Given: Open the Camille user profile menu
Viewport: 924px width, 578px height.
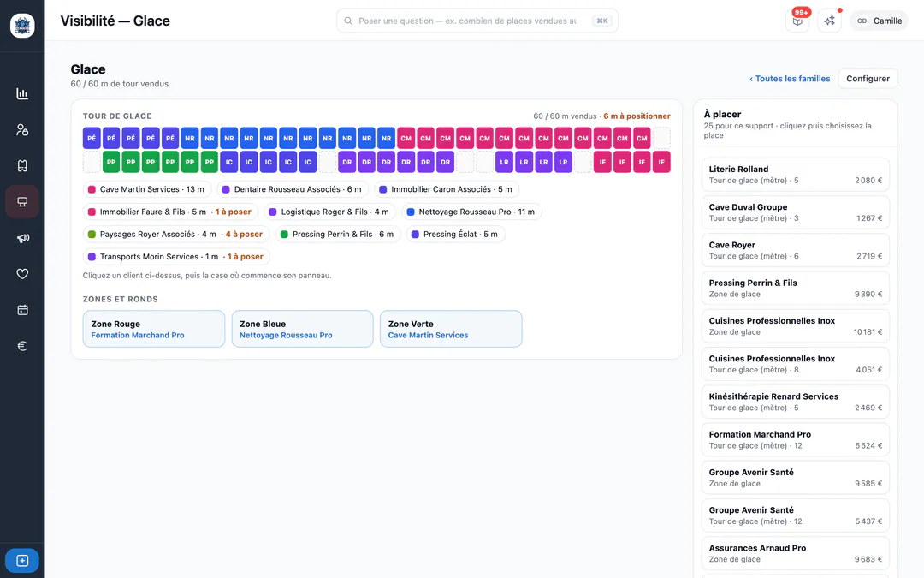Looking at the screenshot, I should [x=879, y=21].
